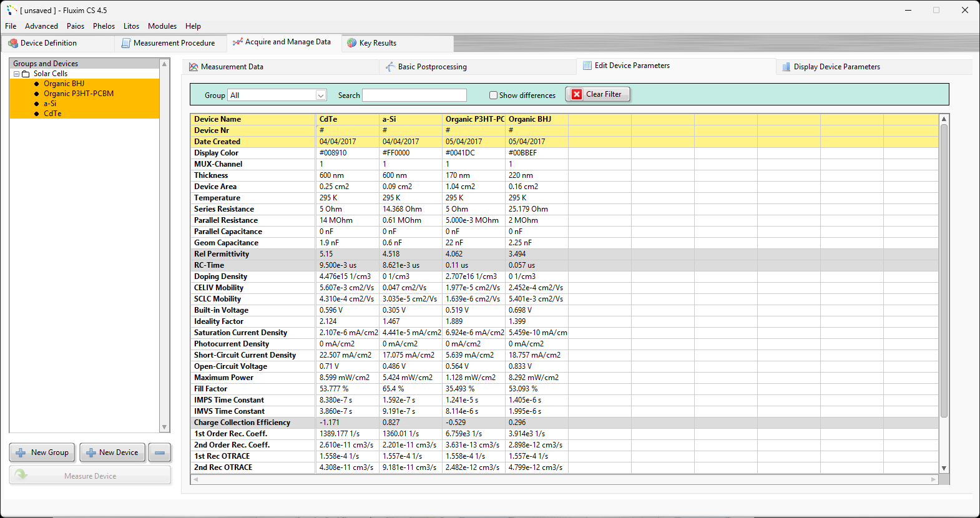Click the CdTe Thickness value 600 nm
The image size is (980, 518).
[x=348, y=175]
